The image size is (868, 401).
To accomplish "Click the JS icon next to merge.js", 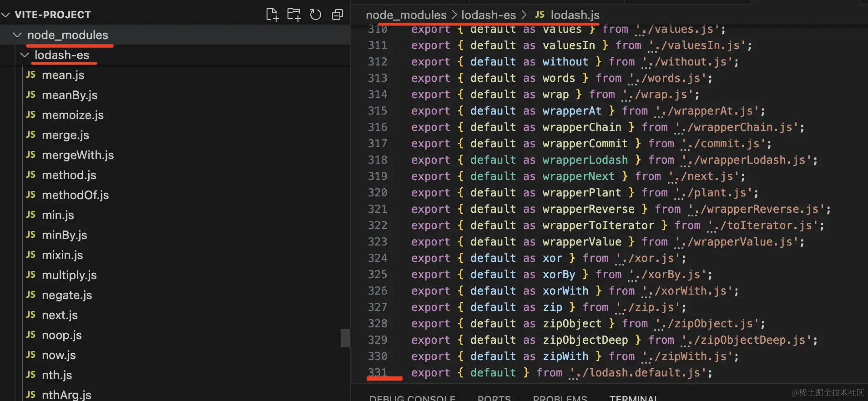I will click(31, 135).
